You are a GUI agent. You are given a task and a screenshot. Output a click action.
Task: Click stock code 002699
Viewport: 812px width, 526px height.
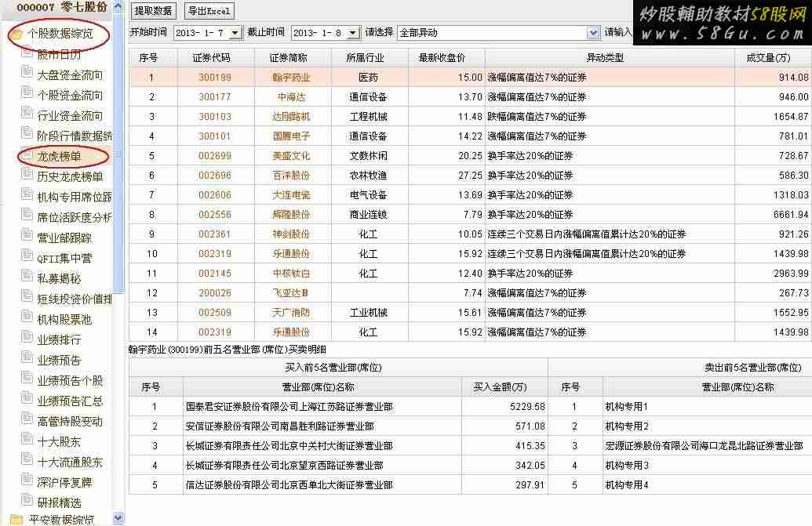click(215, 156)
